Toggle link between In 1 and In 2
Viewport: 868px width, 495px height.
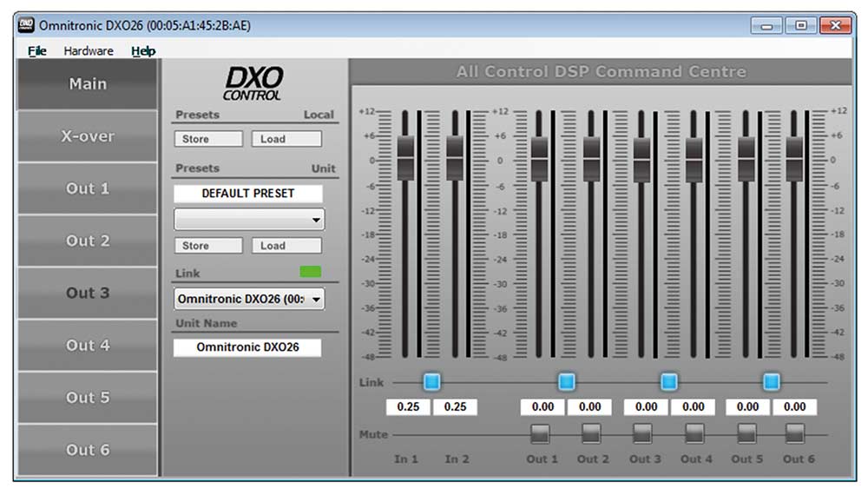coord(431,382)
